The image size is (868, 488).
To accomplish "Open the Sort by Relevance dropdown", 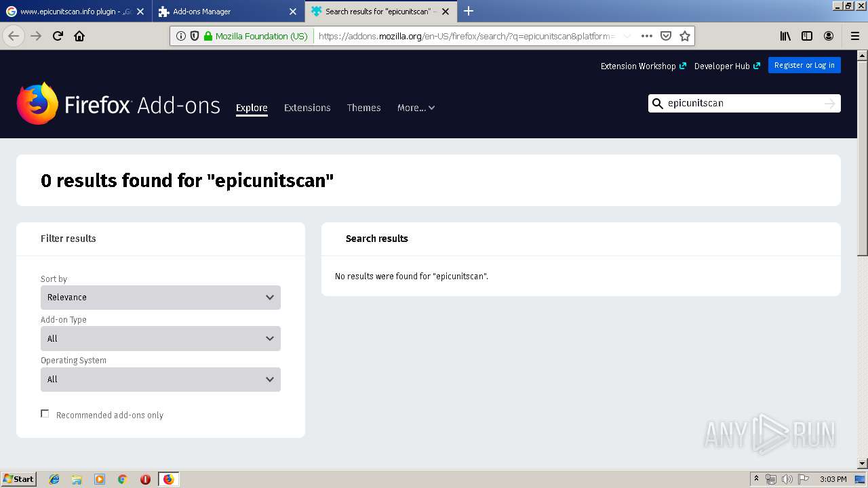I will point(161,298).
